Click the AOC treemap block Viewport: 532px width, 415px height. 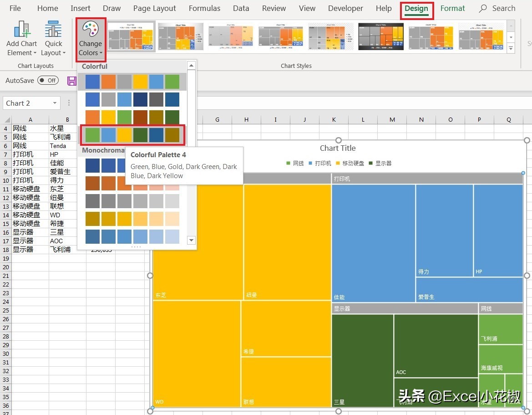click(x=436, y=346)
